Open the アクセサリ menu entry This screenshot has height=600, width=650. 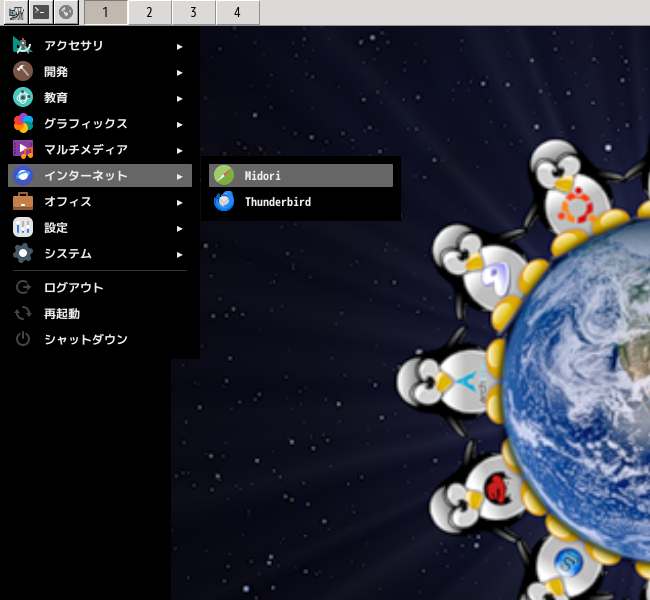(x=100, y=46)
